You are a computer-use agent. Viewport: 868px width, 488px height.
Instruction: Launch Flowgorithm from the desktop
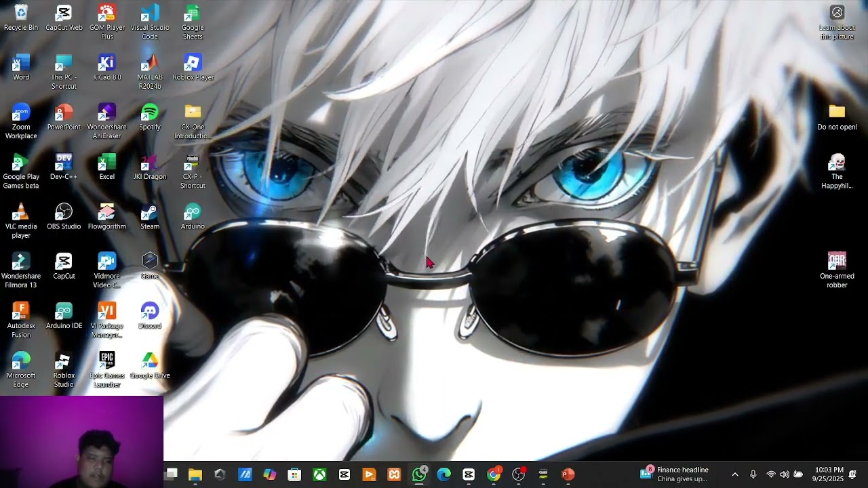point(106,217)
